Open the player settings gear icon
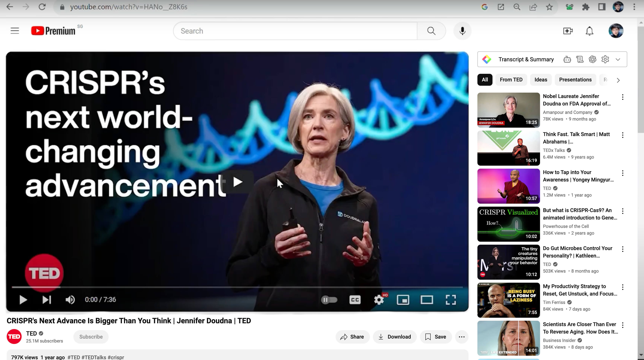The height and width of the screenshot is (360, 644). [379, 299]
